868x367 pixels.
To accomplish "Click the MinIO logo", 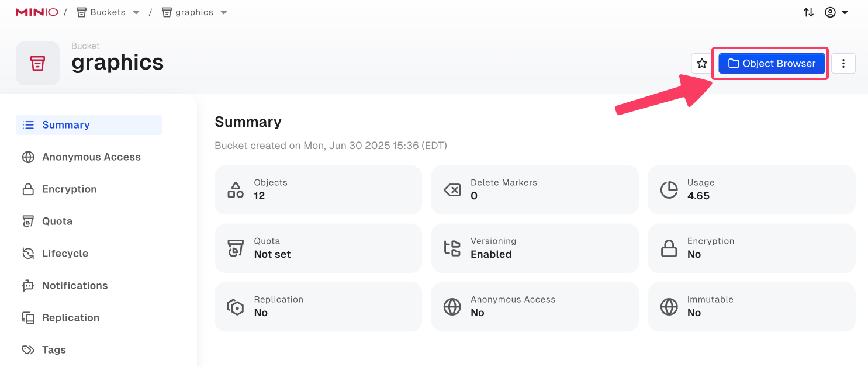I will coord(36,12).
